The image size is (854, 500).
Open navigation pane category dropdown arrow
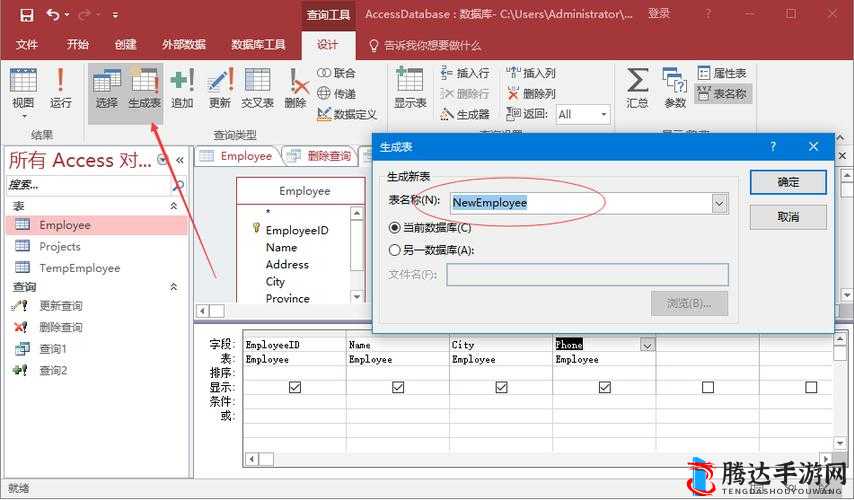[162, 160]
